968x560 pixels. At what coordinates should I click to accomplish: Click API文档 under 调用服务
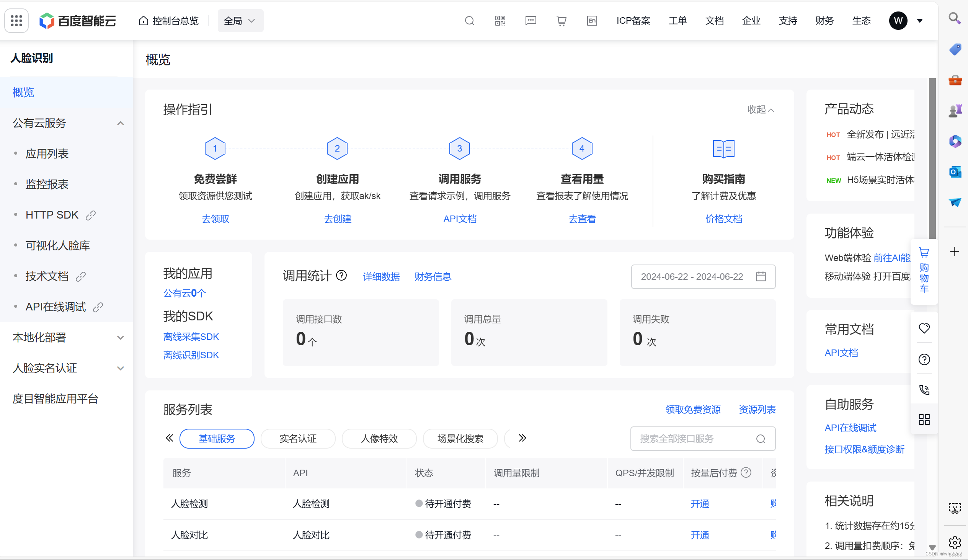coord(459,219)
